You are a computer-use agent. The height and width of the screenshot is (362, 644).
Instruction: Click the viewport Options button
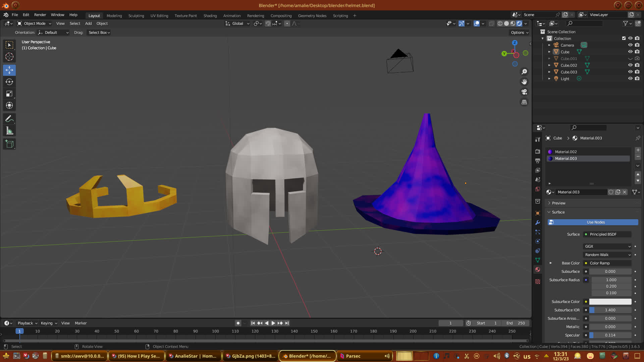click(520, 33)
